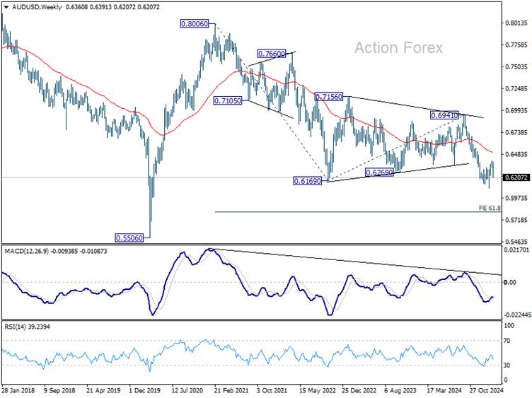Click the 28 Jan 2018 date marker
The height and width of the screenshot is (398, 532).
[x=18, y=390]
